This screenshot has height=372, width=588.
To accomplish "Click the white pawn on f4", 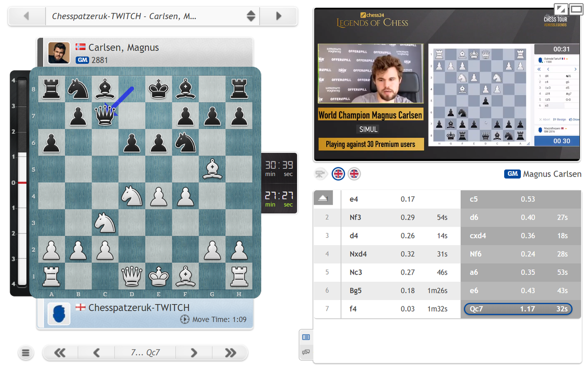I will [185, 196].
